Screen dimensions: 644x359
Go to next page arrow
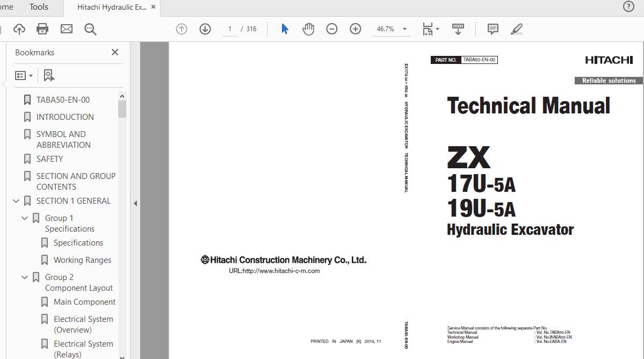[205, 29]
